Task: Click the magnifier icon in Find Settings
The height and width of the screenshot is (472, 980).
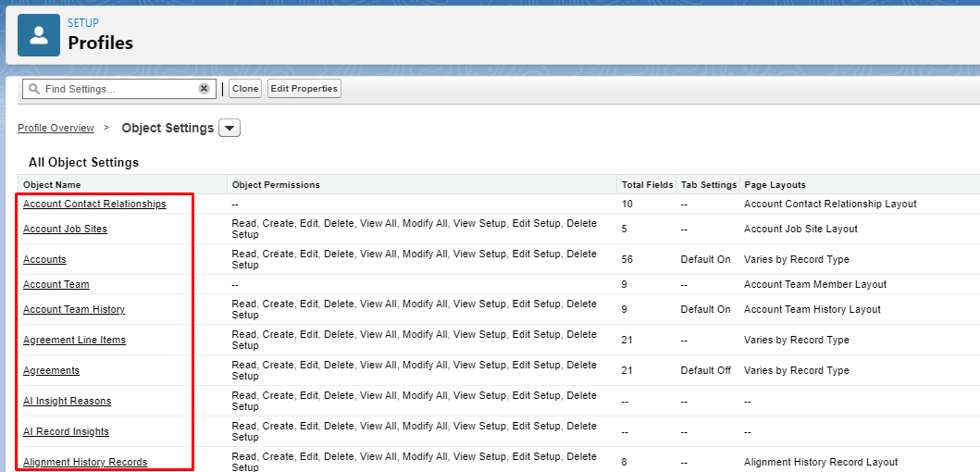Action: (34, 89)
